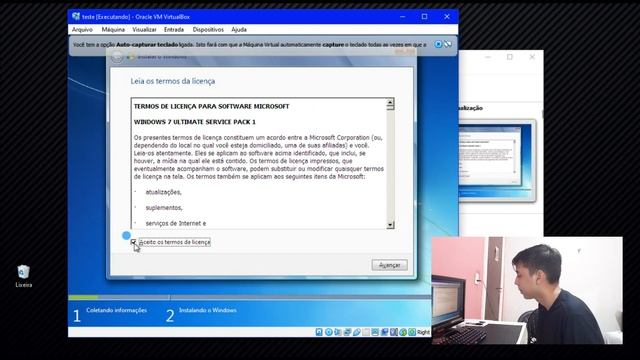Viewport: 640px width, 360px height.
Task: Open the Ajuda menu
Action: tap(239, 29)
